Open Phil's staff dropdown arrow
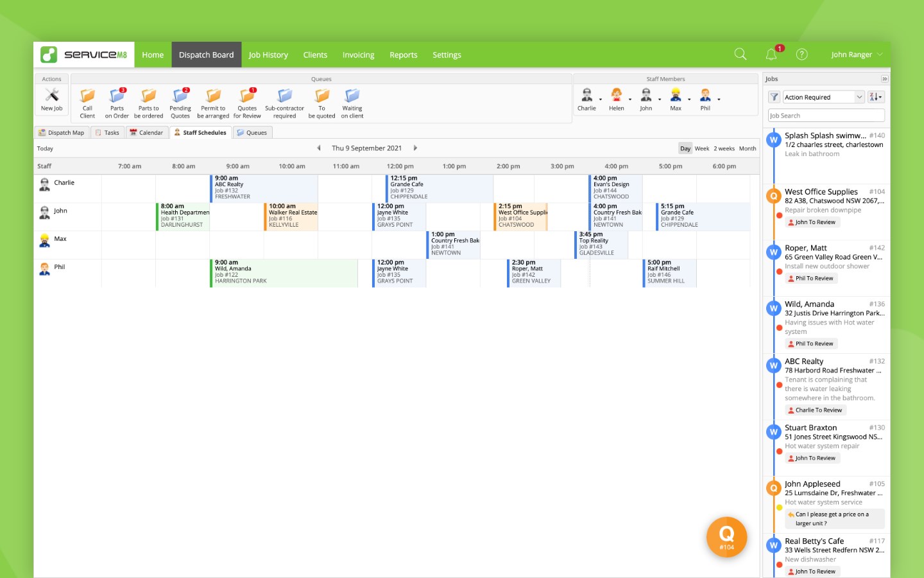 (719, 100)
